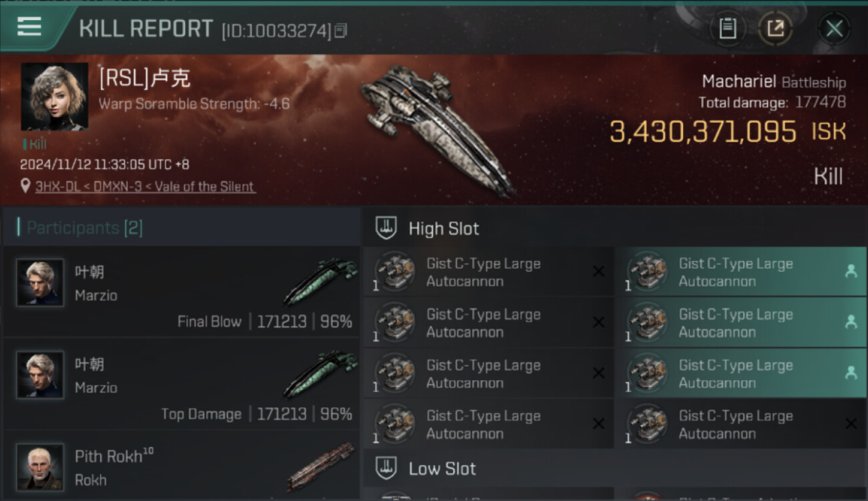The image size is (868, 501).
Task: Click the Machariel ship image
Action: 437,127
